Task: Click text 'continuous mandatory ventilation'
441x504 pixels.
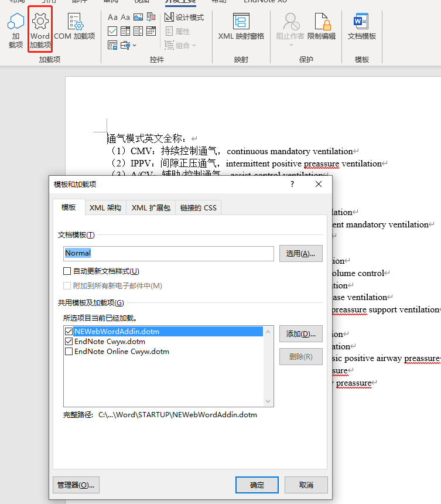Action: 290,151
